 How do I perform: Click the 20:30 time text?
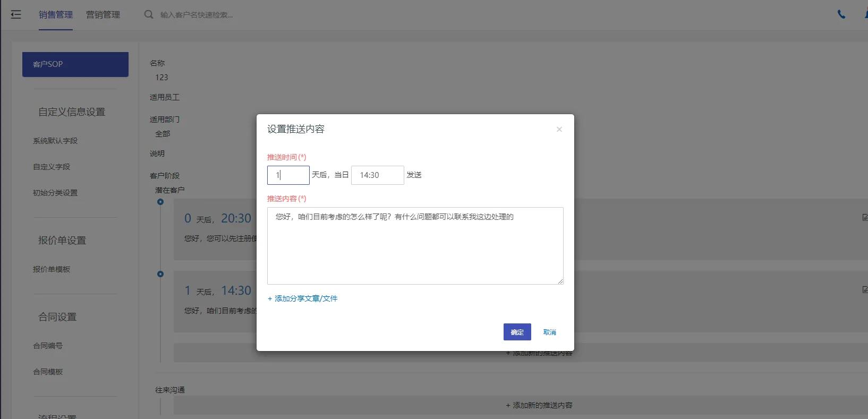click(236, 218)
